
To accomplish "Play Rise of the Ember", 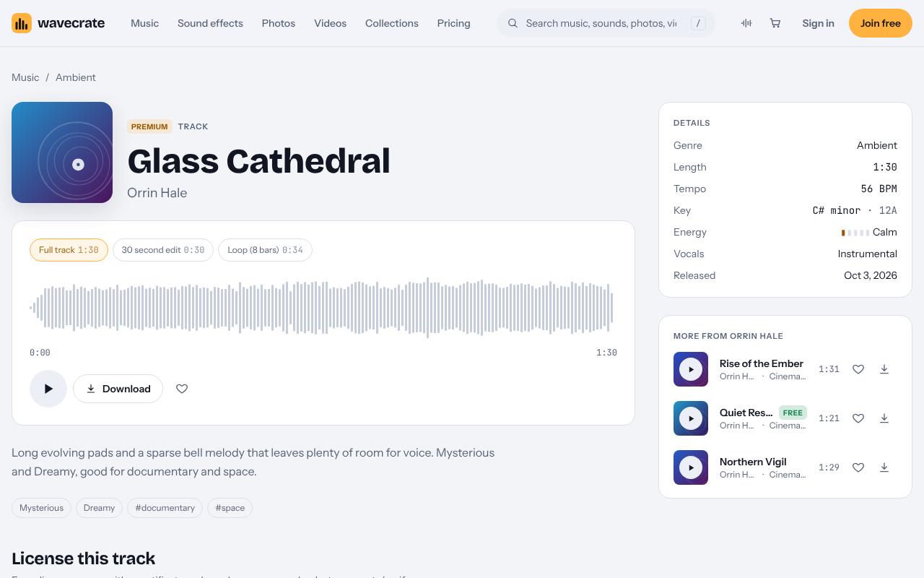I will pyautogui.click(x=691, y=369).
